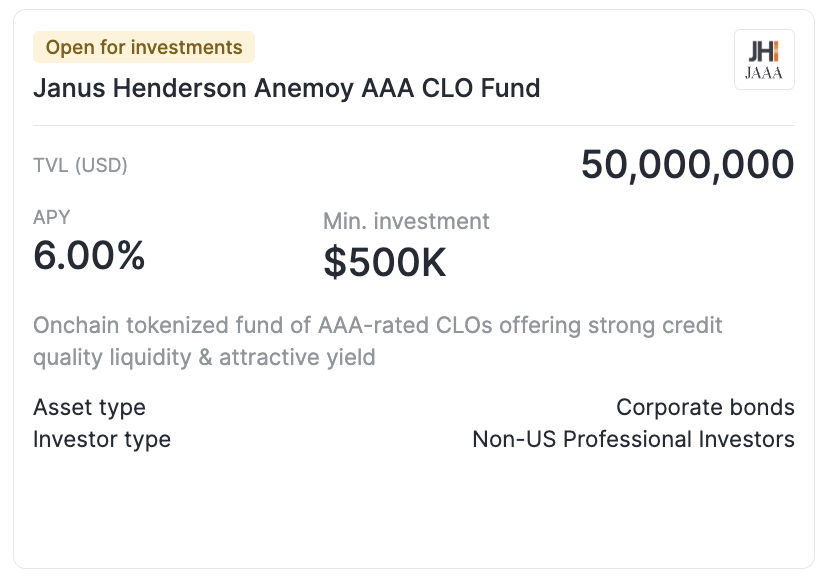Click the APY label
826x582 pixels.
click(52, 217)
